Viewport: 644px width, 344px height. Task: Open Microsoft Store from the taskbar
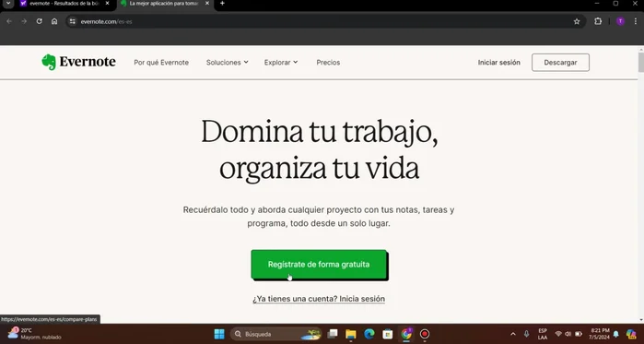[388, 334]
